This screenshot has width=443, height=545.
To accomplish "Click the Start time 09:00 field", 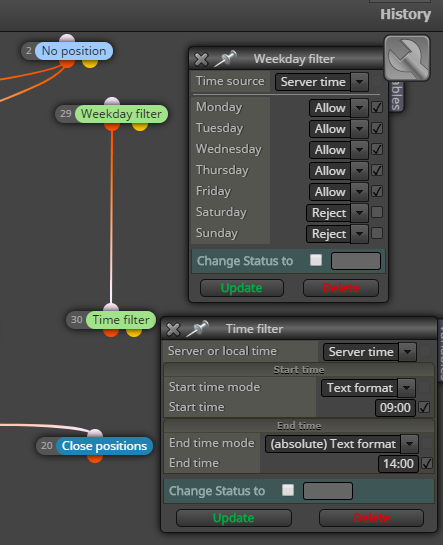I will 395,408.
